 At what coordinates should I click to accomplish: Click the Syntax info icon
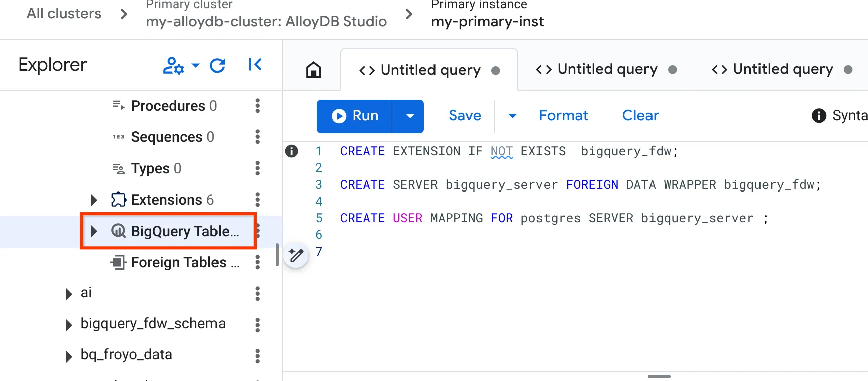(x=819, y=116)
